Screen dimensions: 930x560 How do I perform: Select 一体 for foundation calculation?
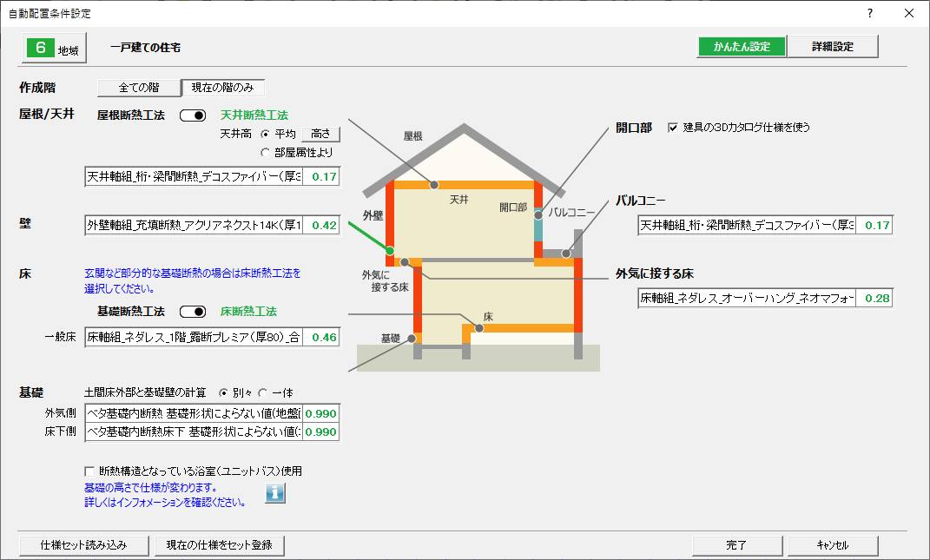coord(264,392)
